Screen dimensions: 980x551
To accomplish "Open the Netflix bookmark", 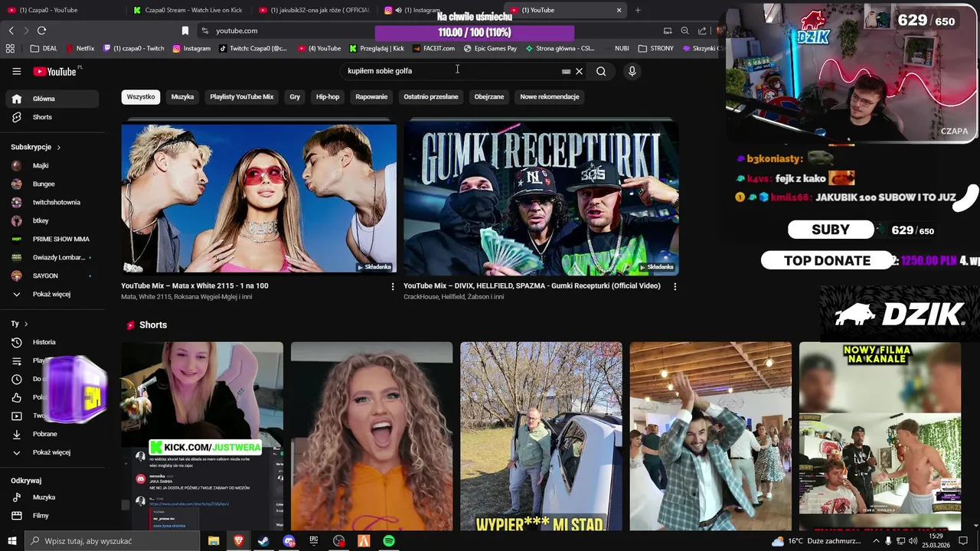I will tap(80, 48).
